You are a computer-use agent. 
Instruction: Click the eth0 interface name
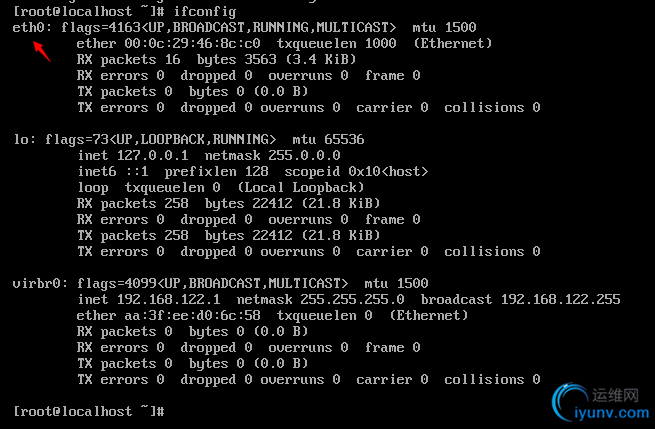[28, 28]
